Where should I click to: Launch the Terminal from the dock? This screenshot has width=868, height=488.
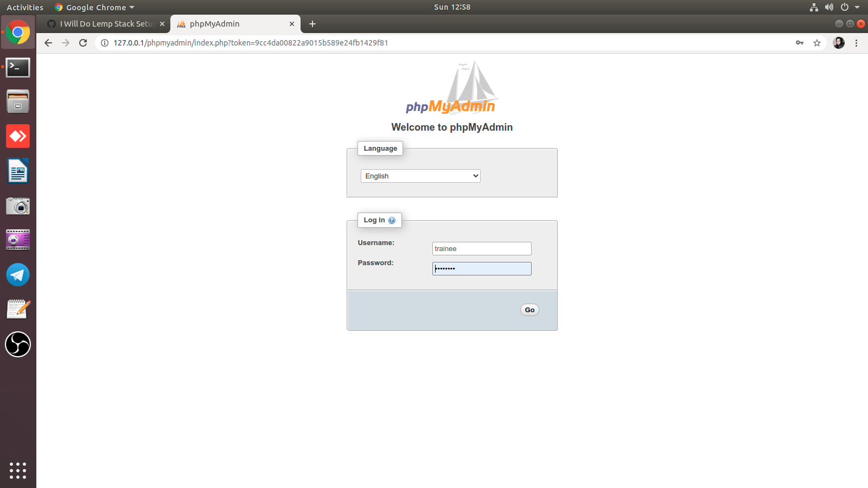(18, 68)
